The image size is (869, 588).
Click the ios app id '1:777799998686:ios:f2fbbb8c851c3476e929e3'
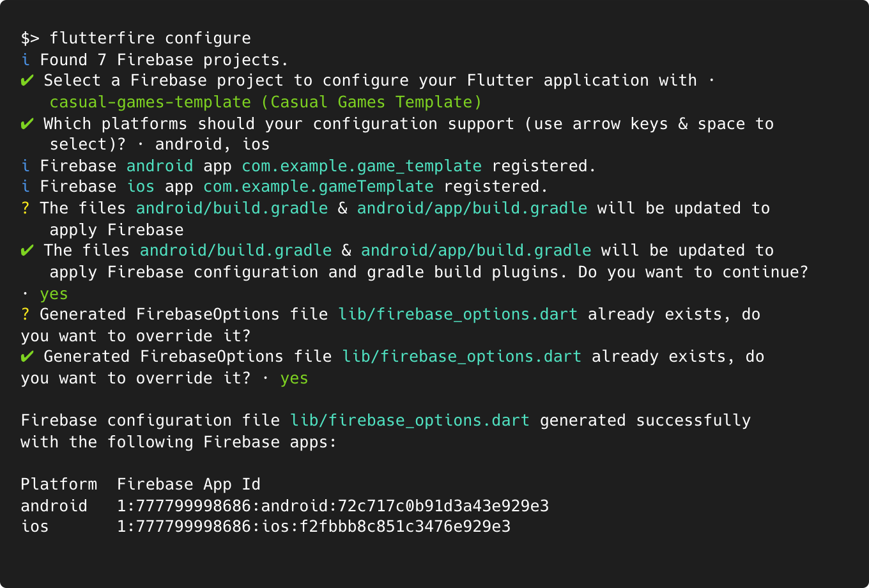pyautogui.click(x=314, y=527)
